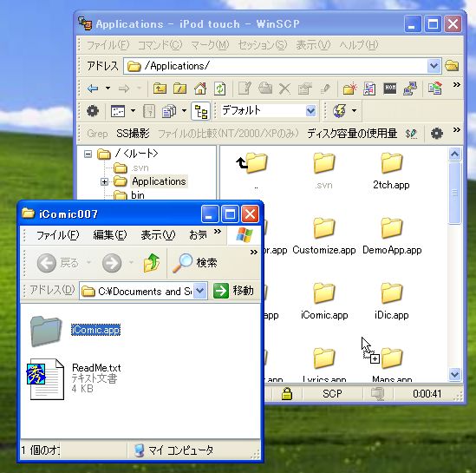Screen dimensions: 476x473
Task: Click the scroll down arrow in WinSCP file list
Action: click(x=454, y=375)
